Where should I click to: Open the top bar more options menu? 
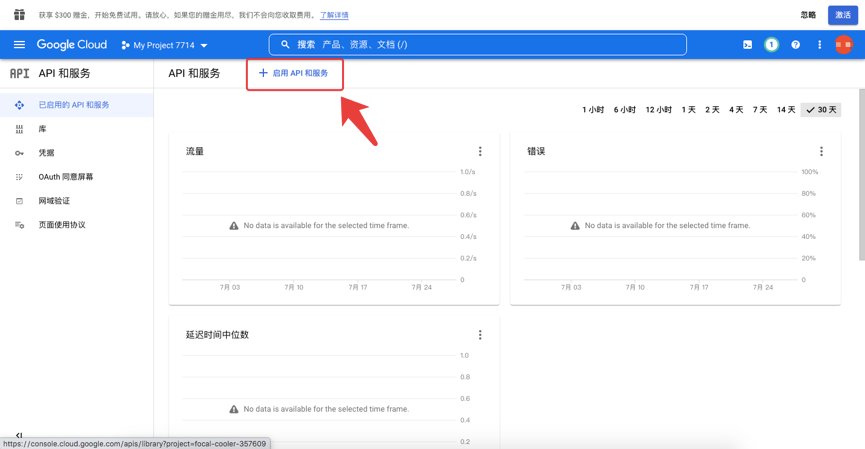pyautogui.click(x=819, y=45)
